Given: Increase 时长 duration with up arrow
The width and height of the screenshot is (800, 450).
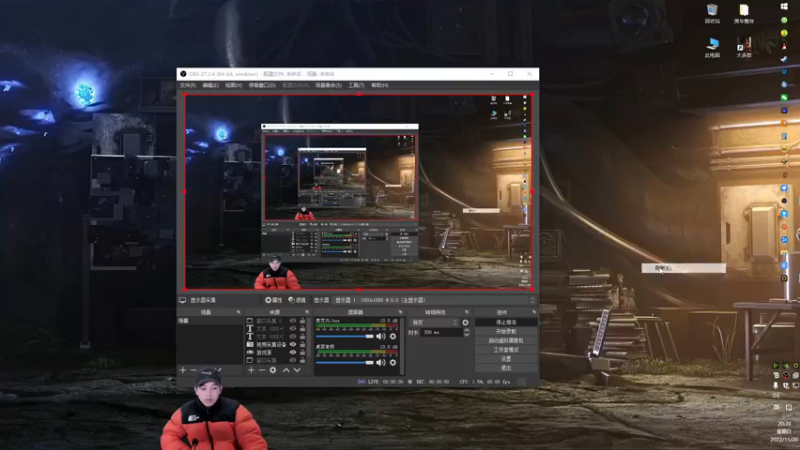Looking at the screenshot, I should [466, 330].
